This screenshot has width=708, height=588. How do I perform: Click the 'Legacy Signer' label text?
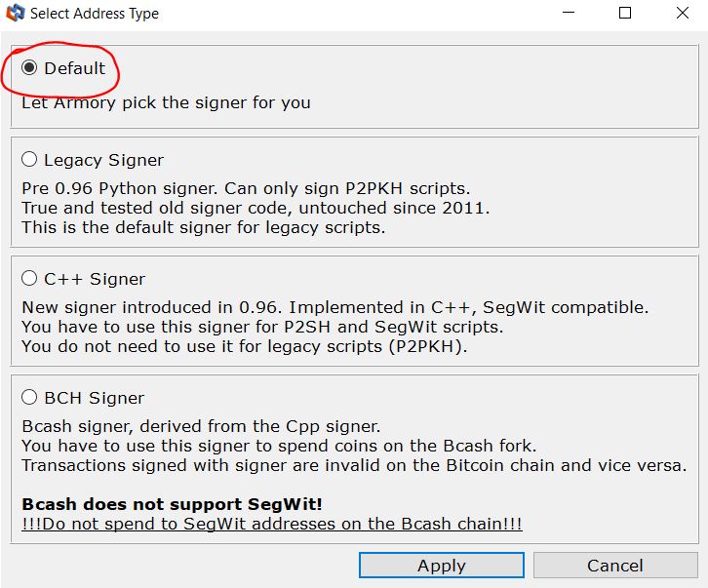[103, 160]
